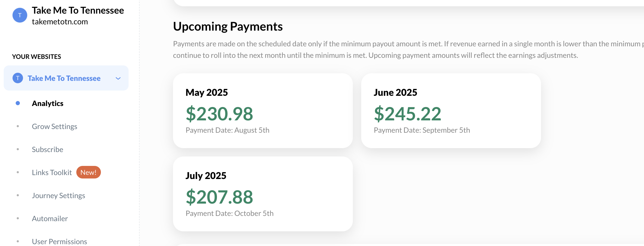
Task: Select the July 2025 payment card
Action: [x=263, y=194]
